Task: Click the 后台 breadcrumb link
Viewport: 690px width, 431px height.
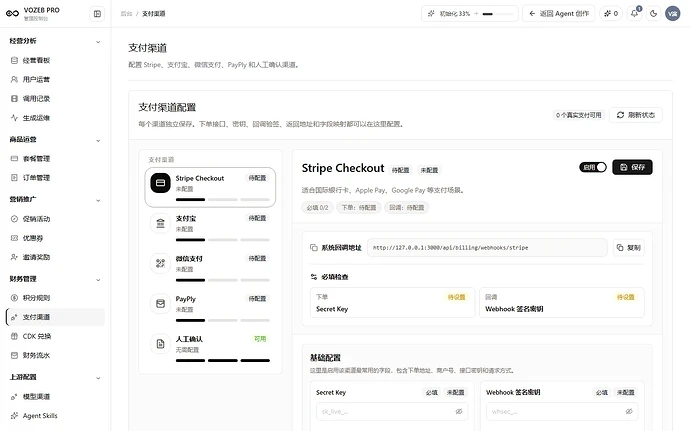Action: tap(126, 14)
